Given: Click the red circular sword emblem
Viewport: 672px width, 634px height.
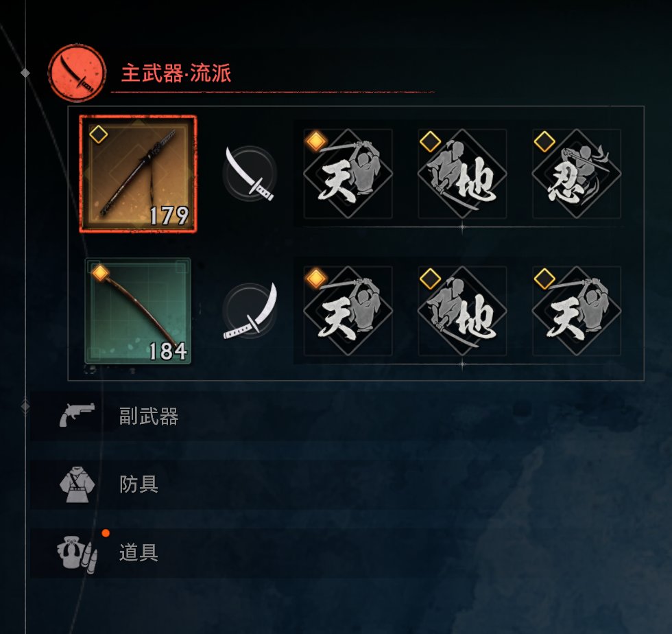Looking at the screenshot, I should pos(77,73).
